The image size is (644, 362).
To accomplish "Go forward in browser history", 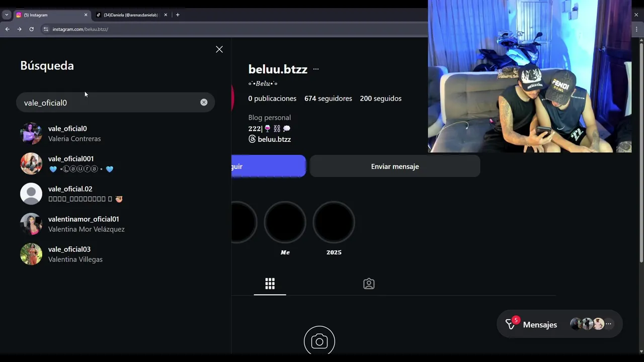I will [x=19, y=29].
